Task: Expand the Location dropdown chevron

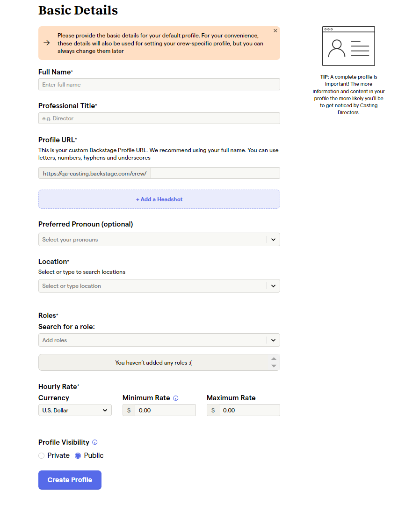Action: click(273, 286)
